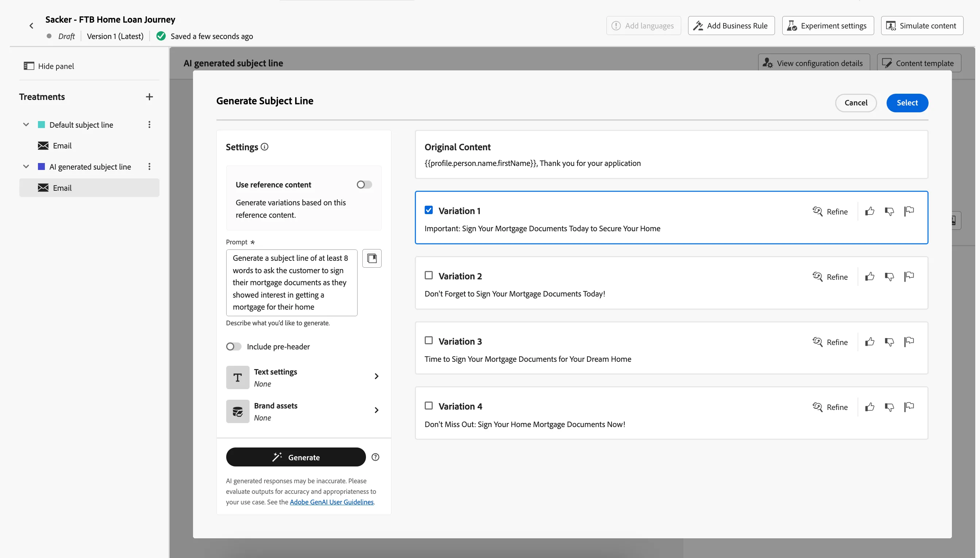Flag Variation 2 as inappropriate
Viewport: 980px width, 558px height.
pyautogui.click(x=909, y=277)
